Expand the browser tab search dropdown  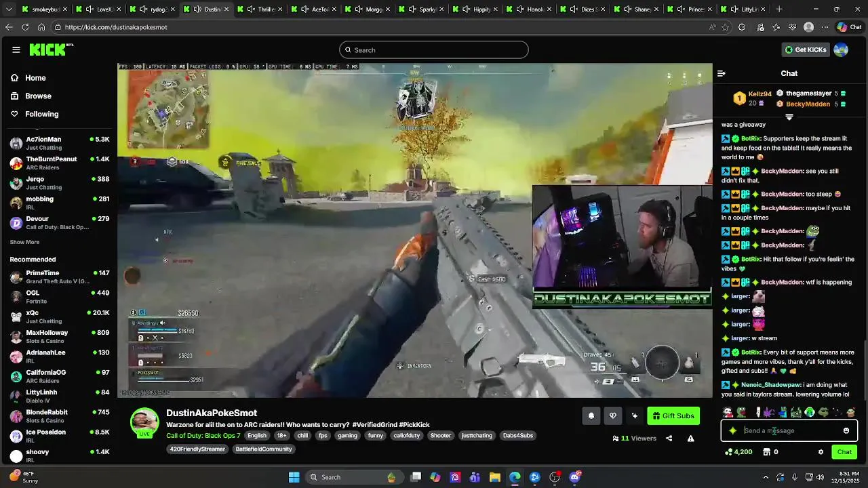pos(9,9)
